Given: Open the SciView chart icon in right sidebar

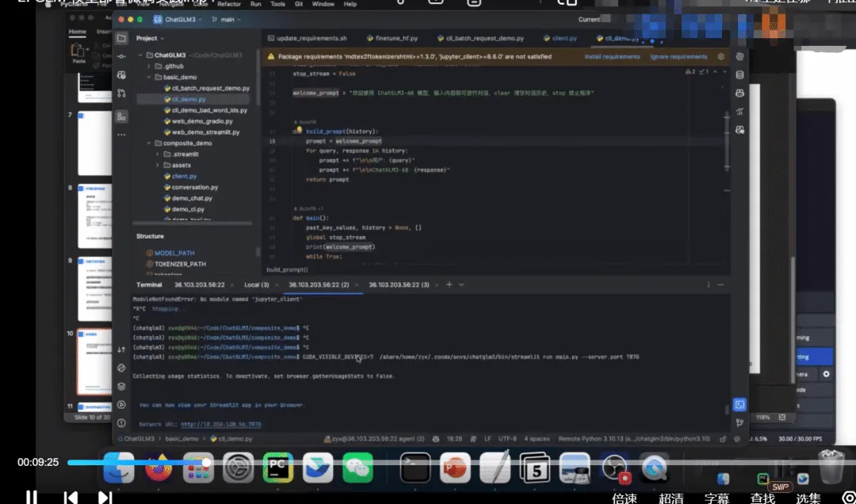Looking at the screenshot, I should click(739, 112).
